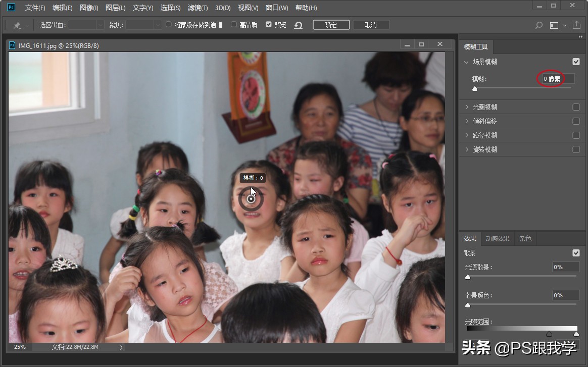Open the 滤镜(T) menu
The image size is (588, 367).
click(x=198, y=8)
